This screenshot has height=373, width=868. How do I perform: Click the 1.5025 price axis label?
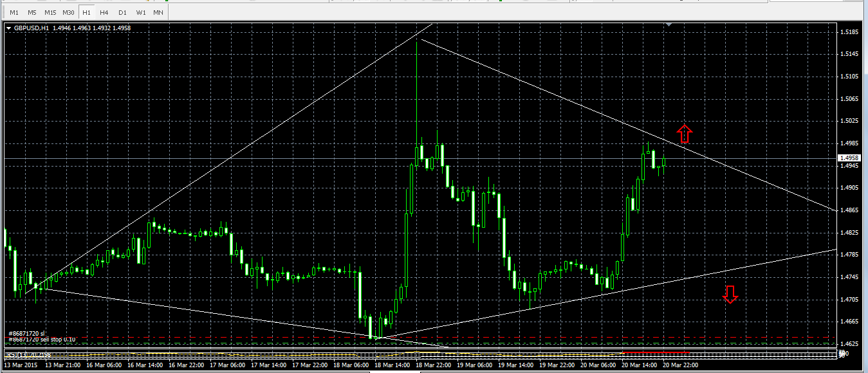click(x=849, y=121)
